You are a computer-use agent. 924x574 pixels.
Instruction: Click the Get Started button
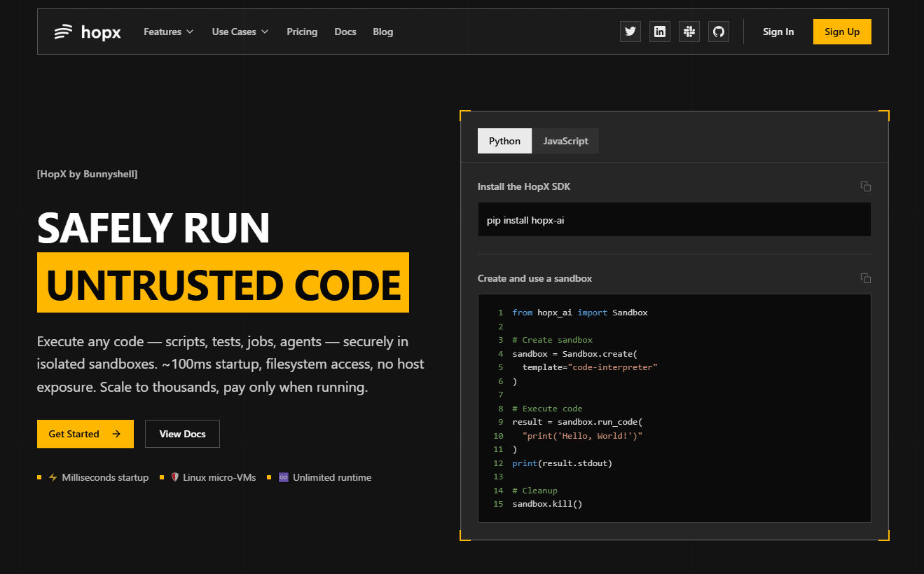coord(85,434)
